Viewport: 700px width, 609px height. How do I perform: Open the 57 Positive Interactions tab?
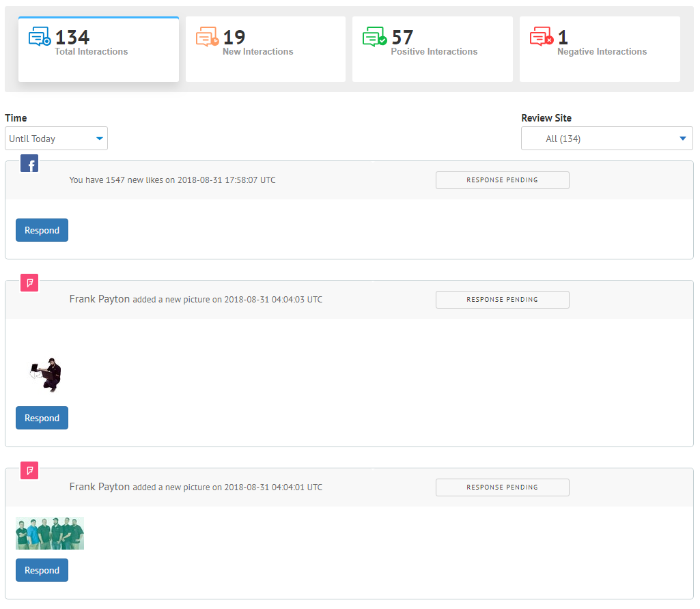pyautogui.click(x=432, y=49)
